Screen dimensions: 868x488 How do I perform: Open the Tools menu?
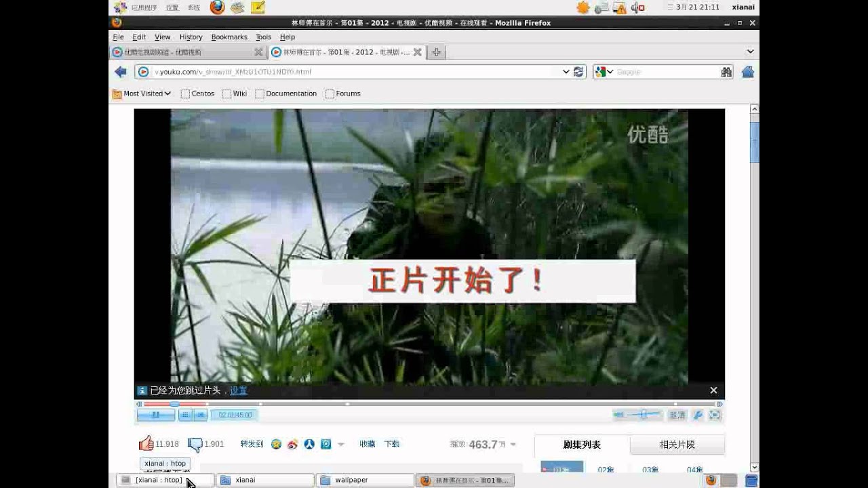264,37
